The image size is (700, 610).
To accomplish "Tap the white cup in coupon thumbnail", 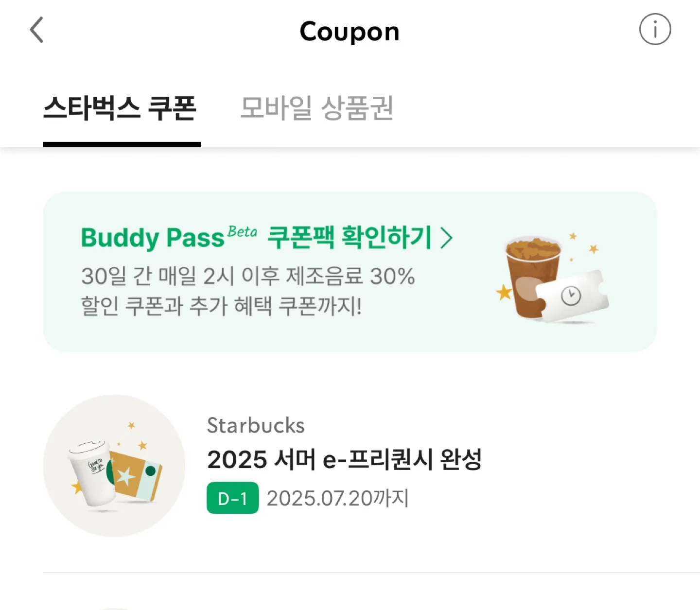I will [92, 472].
